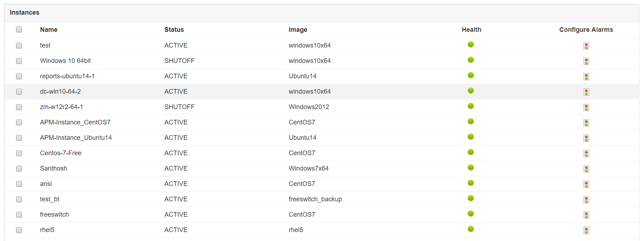Configure alarms for rhel5 instance

(x=586, y=230)
